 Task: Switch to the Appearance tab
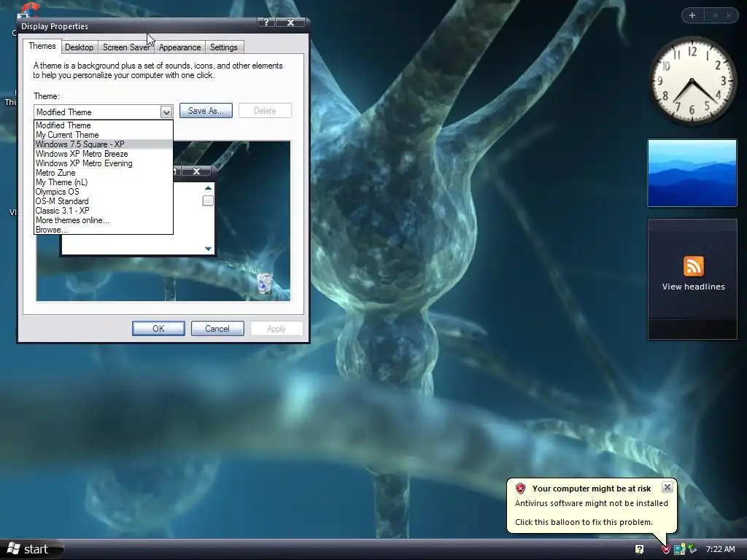[x=179, y=47]
